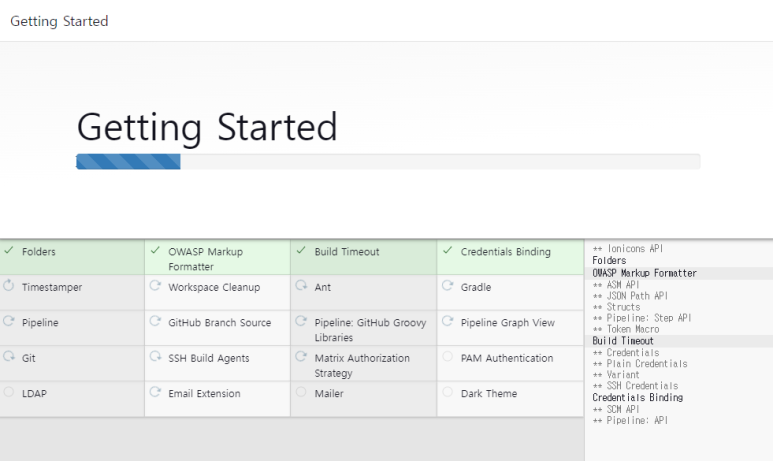
Task: Click the spinner icon beside Workspace Cleanup
Action: 155,285
